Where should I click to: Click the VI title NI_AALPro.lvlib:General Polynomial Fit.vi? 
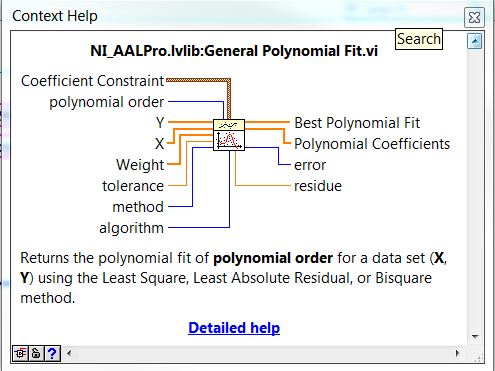tap(234, 51)
